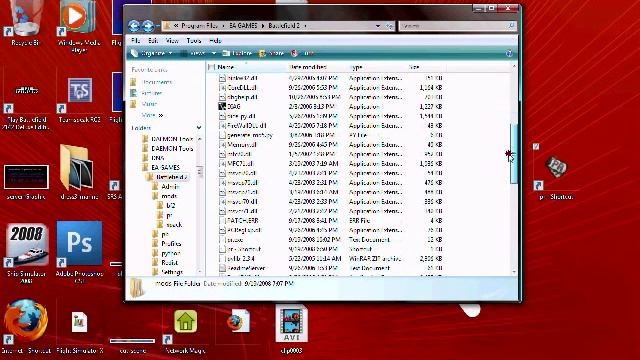Image resolution: width=640 pixels, height=360 pixels.
Task: Select the PATCH.ERR file row
Action: (x=331, y=220)
